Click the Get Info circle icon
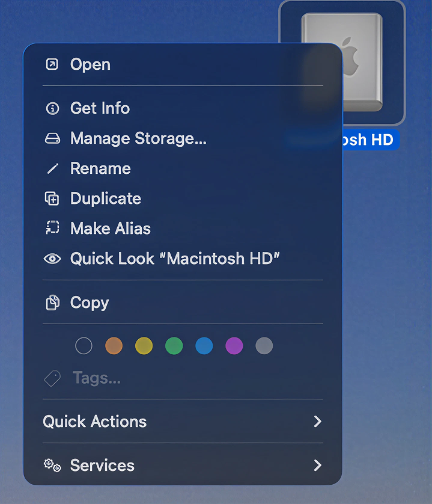 [52, 108]
